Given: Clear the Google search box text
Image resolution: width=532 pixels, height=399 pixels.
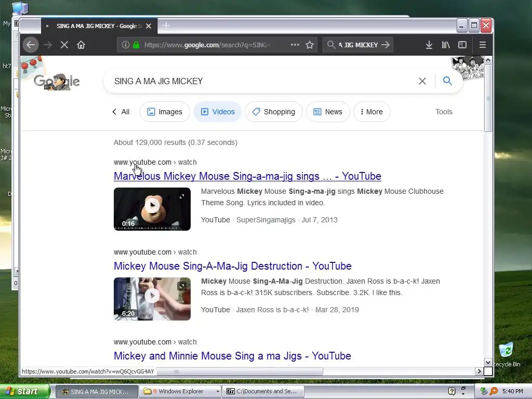Looking at the screenshot, I should pyautogui.click(x=422, y=81).
